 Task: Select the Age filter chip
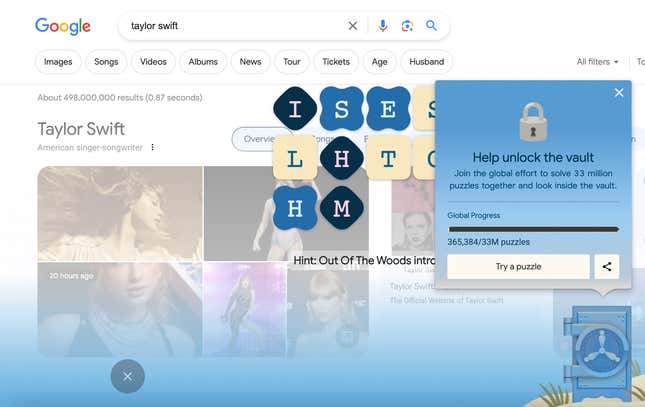click(x=380, y=62)
